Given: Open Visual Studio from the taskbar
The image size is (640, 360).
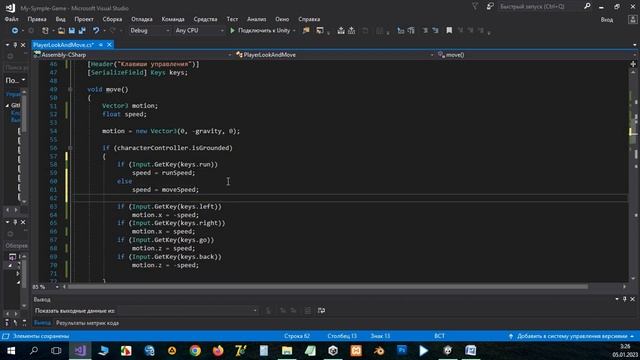Looking at the screenshot, I should [x=80, y=351].
